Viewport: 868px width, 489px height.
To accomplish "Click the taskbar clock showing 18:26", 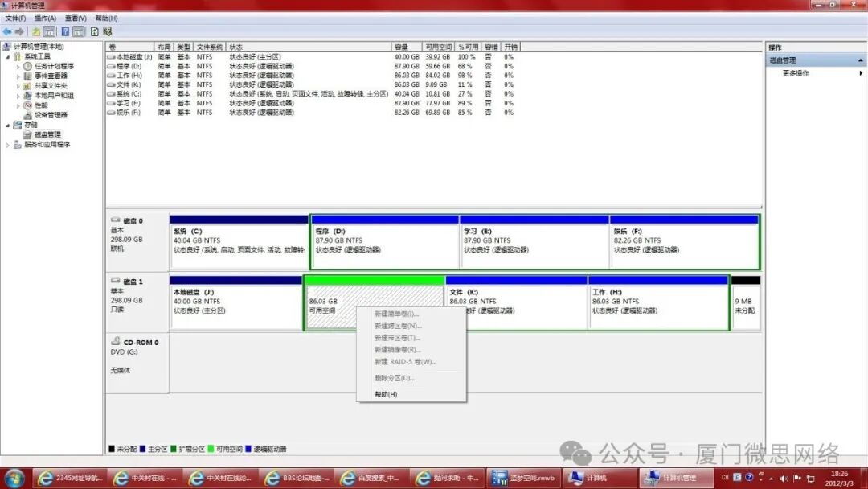I will [x=839, y=479].
